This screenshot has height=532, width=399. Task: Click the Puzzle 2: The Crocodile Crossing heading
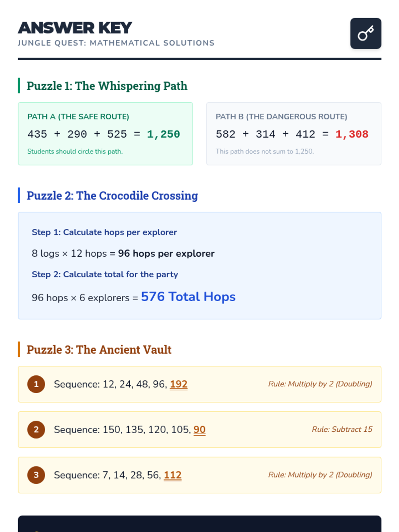pos(112,196)
